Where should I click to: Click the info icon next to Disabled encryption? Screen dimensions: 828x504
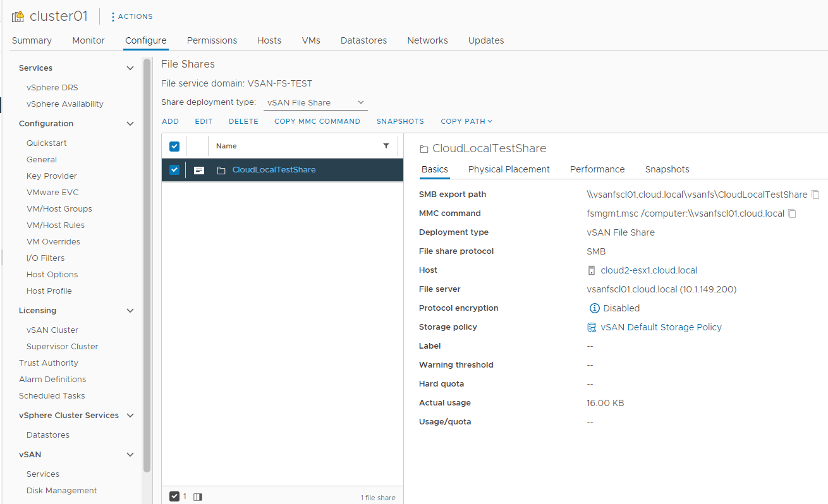[x=594, y=308]
